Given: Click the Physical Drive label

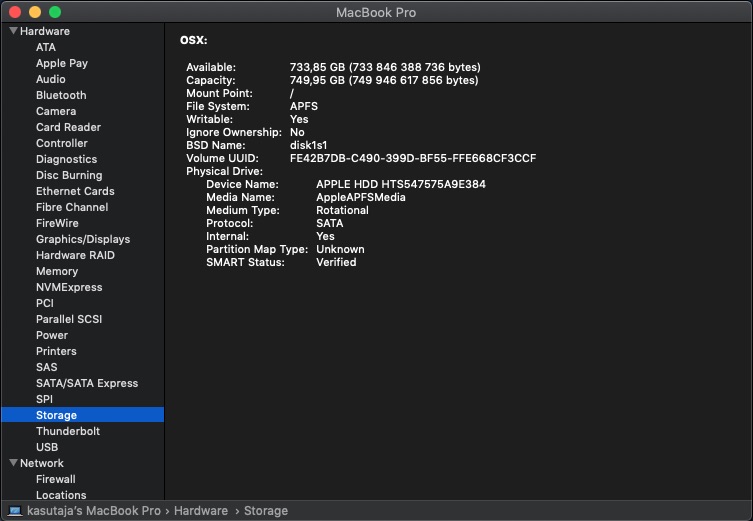Looking at the screenshot, I should [224, 171].
